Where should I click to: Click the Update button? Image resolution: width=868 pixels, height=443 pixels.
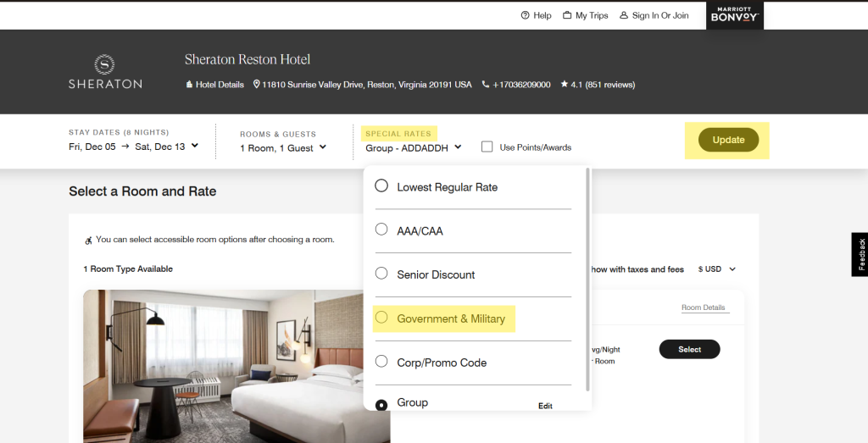[x=728, y=140]
